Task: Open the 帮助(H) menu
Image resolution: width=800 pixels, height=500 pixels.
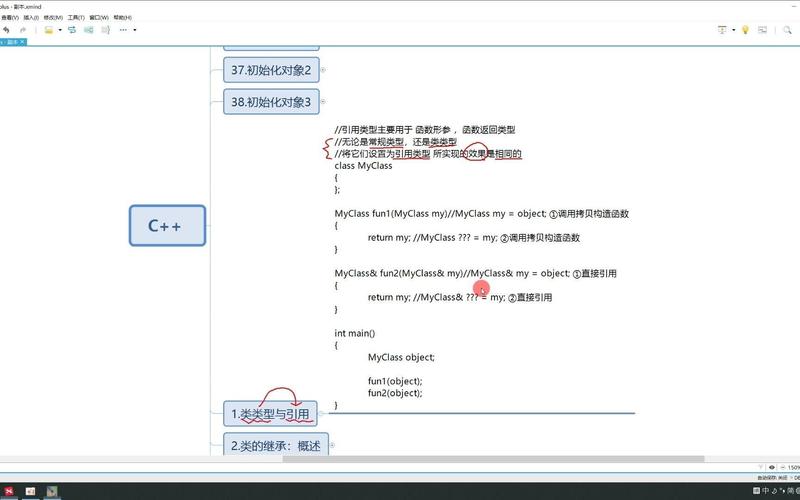Action: 122,17
